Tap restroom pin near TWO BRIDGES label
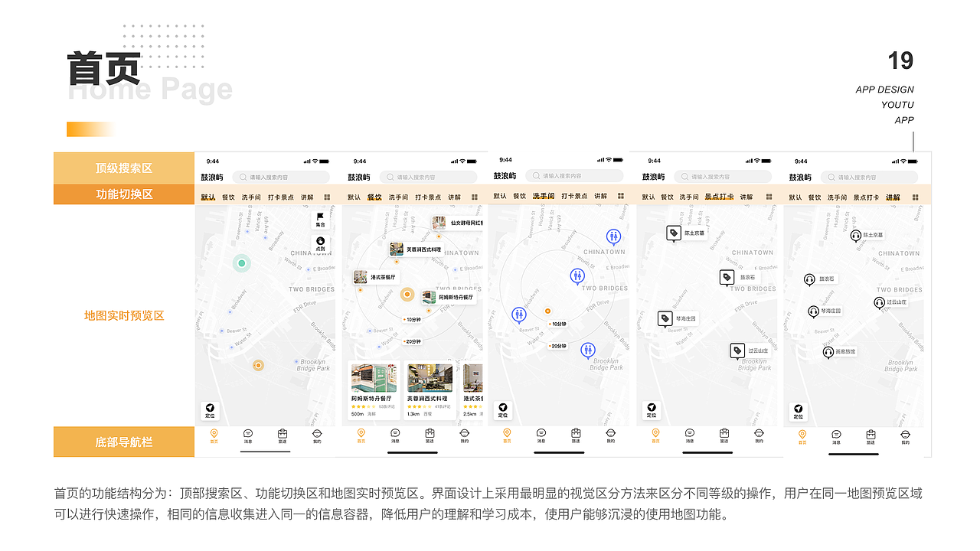980x551 pixels. point(577,277)
